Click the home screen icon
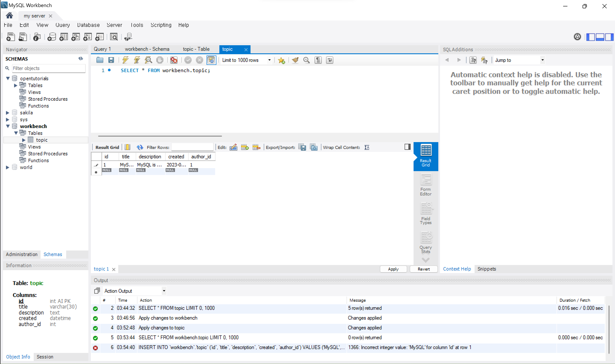 (9, 16)
